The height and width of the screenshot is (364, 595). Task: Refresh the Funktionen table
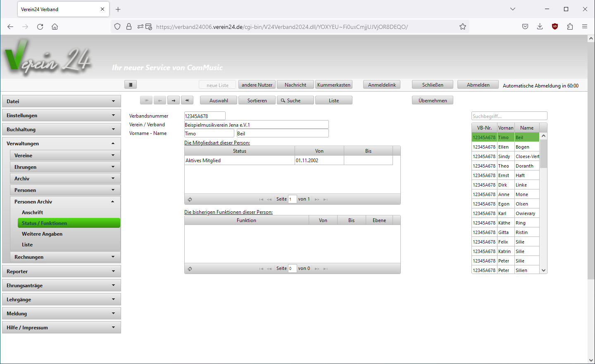coord(190,269)
